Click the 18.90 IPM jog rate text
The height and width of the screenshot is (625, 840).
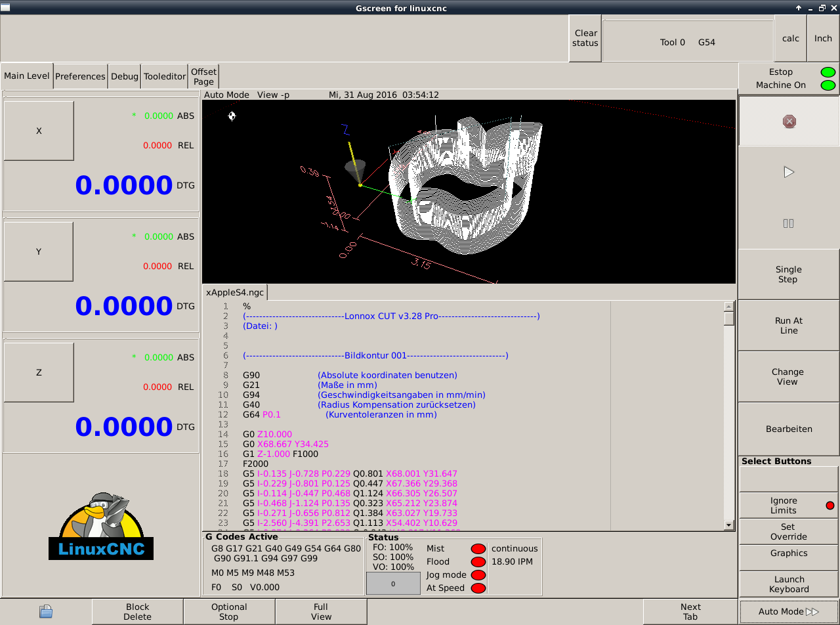coord(512,562)
